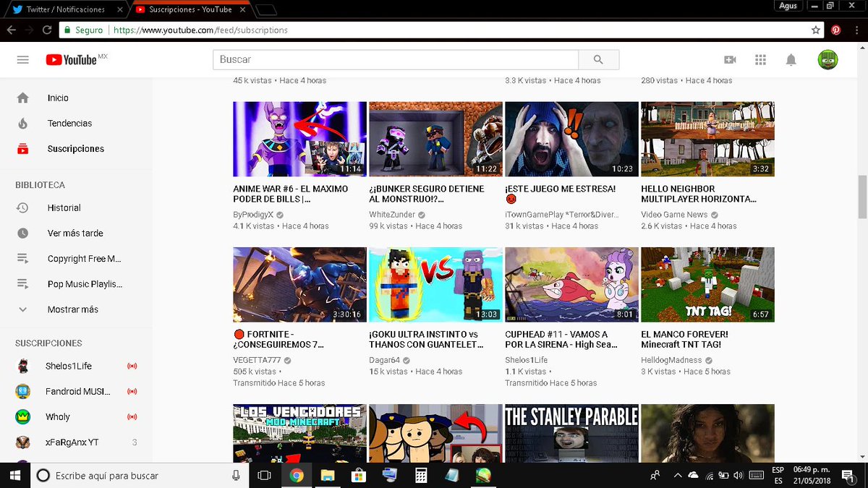The height and width of the screenshot is (488, 868).
Task: Click the YouTube logo
Action: (71, 60)
